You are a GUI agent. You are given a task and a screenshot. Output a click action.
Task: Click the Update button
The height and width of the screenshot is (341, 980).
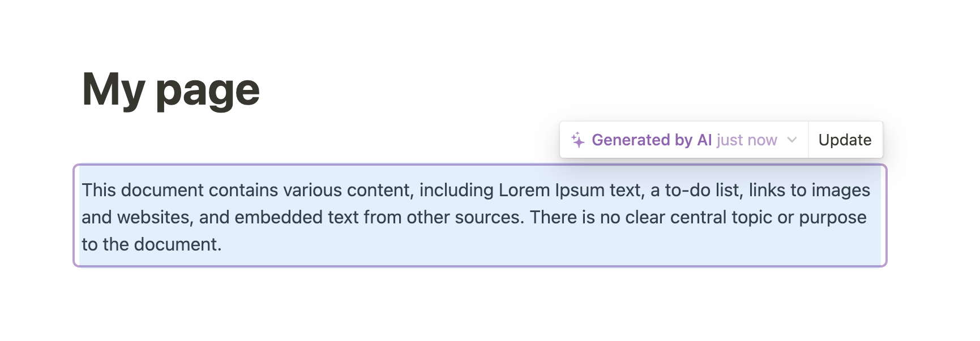click(x=845, y=140)
